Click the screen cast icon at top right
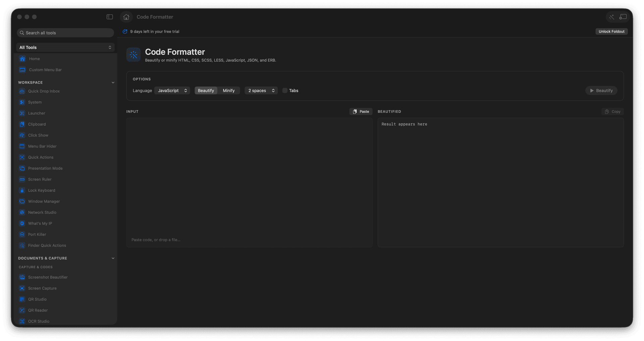644x341 pixels. [623, 17]
